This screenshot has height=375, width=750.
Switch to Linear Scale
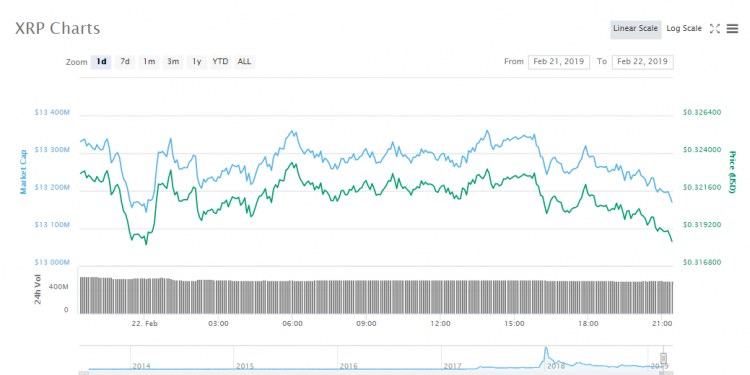[x=636, y=29]
